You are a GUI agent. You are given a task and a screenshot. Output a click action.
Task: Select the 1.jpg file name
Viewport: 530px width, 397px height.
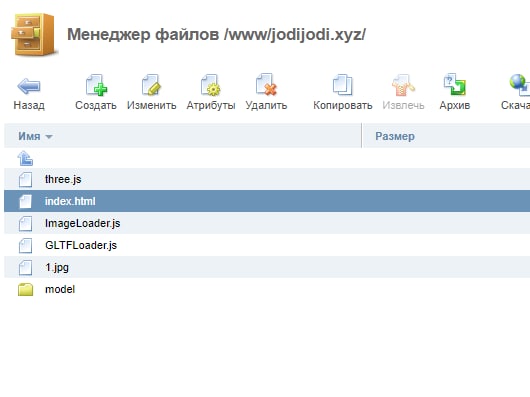tap(57, 268)
